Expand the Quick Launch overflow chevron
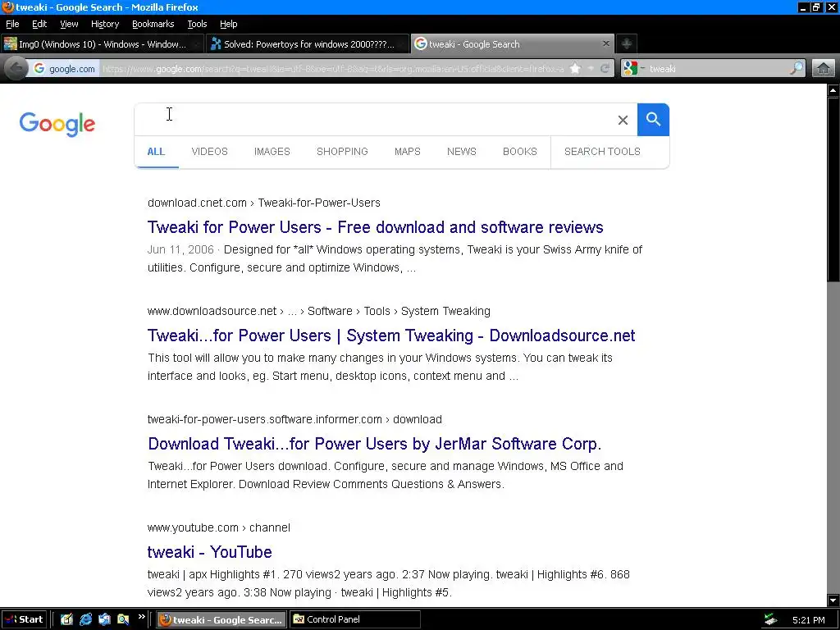Screen dimensions: 840x630 coord(141,617)
